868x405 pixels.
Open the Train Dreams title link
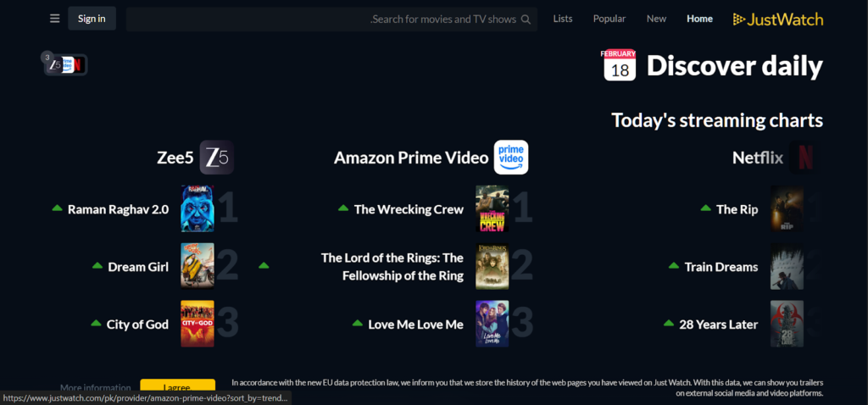click(721, 267)
